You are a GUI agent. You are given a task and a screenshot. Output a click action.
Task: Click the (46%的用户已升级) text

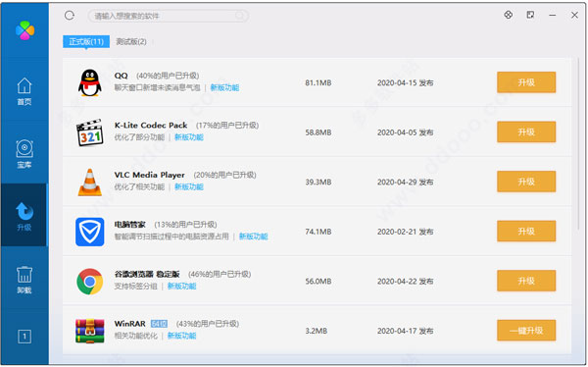click(220, 274)
